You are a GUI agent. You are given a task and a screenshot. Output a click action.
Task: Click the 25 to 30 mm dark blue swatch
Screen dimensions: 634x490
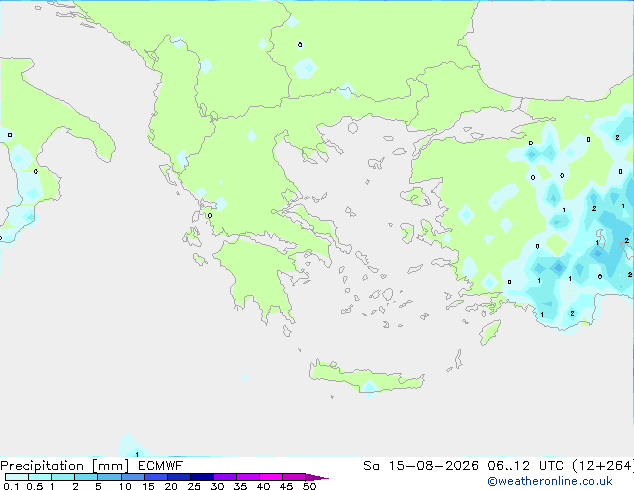pyautogui.click(x=201, y=477)
